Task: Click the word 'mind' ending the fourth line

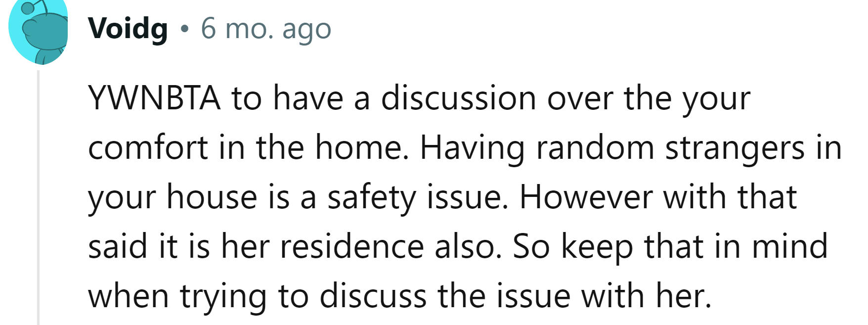Action: pos(789,246)
